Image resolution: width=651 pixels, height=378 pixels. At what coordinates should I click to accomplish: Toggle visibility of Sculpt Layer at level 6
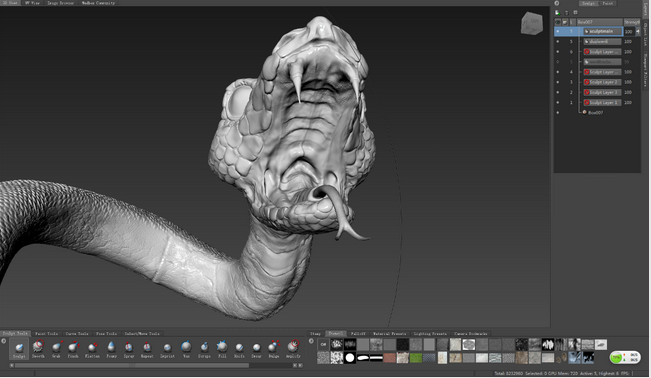558,52
